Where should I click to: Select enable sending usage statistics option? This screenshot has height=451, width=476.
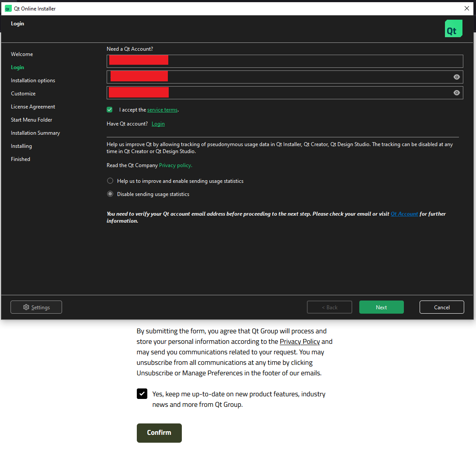[x=110, y=181]
